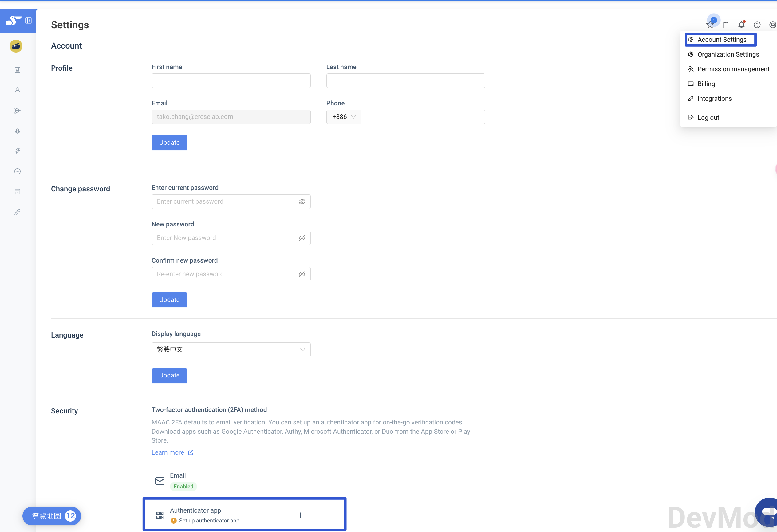This screenshot has width=777, height=532.
Task: Open the +886 country code dropdown
Action: pyautogui.click(x=343, y=117)
